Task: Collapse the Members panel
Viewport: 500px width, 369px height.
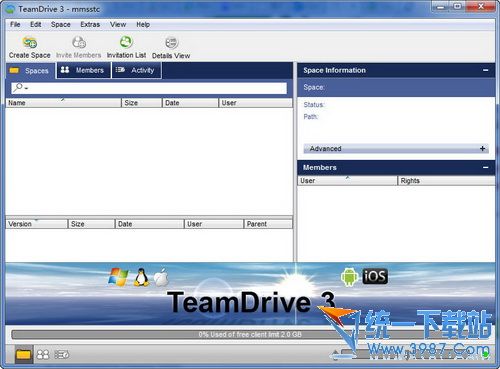Action: pyautogui.click(x=485, y=167)
